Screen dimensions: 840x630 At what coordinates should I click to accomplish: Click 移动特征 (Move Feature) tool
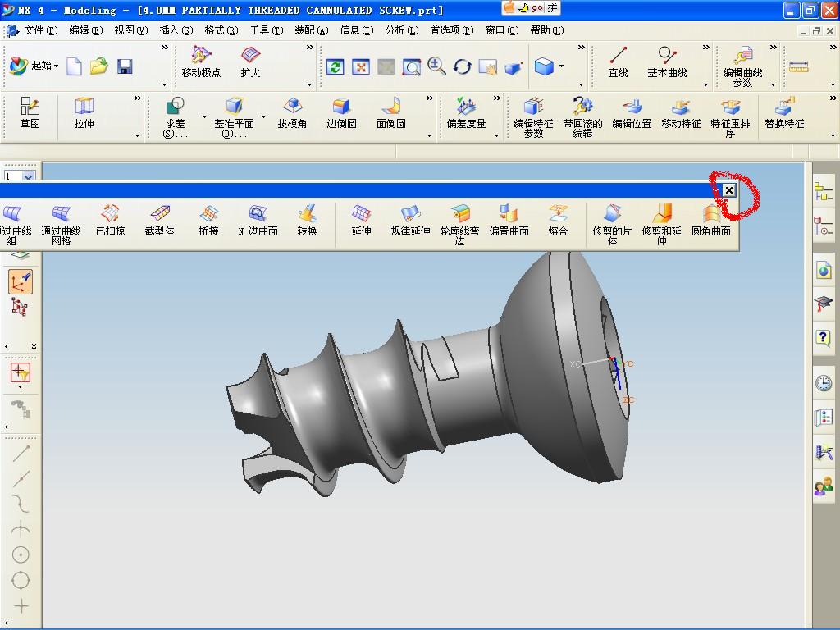pos(681,112)
